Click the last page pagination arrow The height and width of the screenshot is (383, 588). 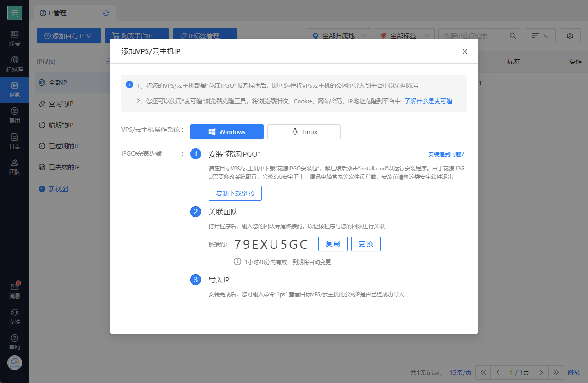tap(556, 372)
